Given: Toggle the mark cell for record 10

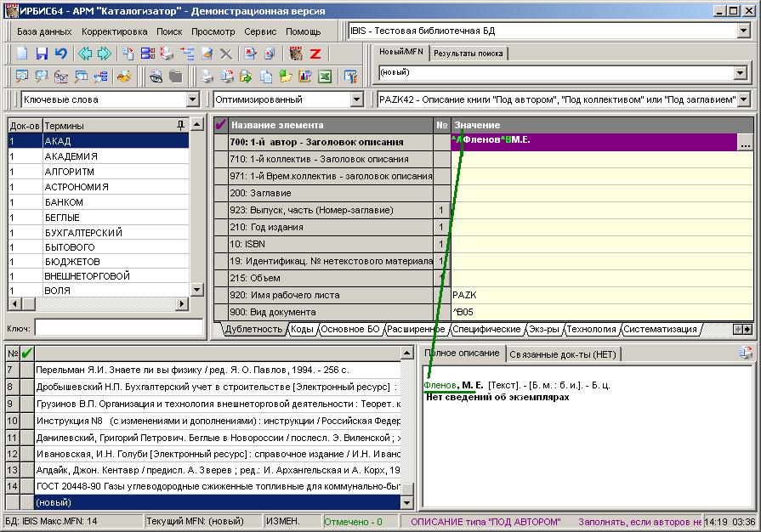Looking at the screenshot, I should click(x=27, y=421).
